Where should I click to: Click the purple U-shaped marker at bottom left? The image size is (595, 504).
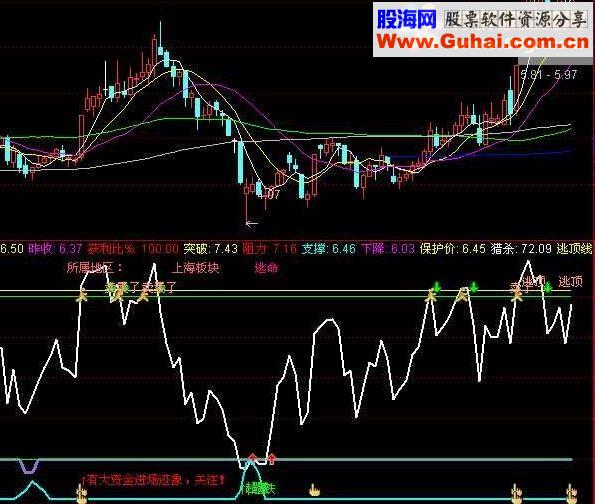[28, 466]
